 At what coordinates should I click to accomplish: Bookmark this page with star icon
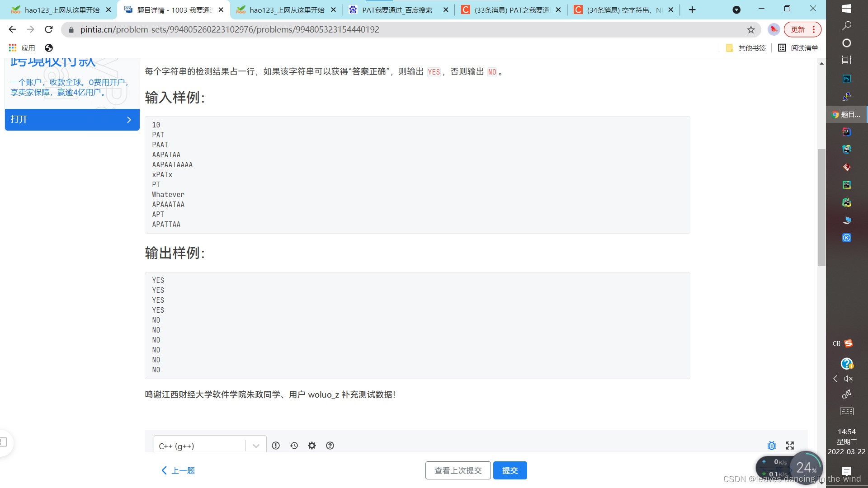click(751, 30)
